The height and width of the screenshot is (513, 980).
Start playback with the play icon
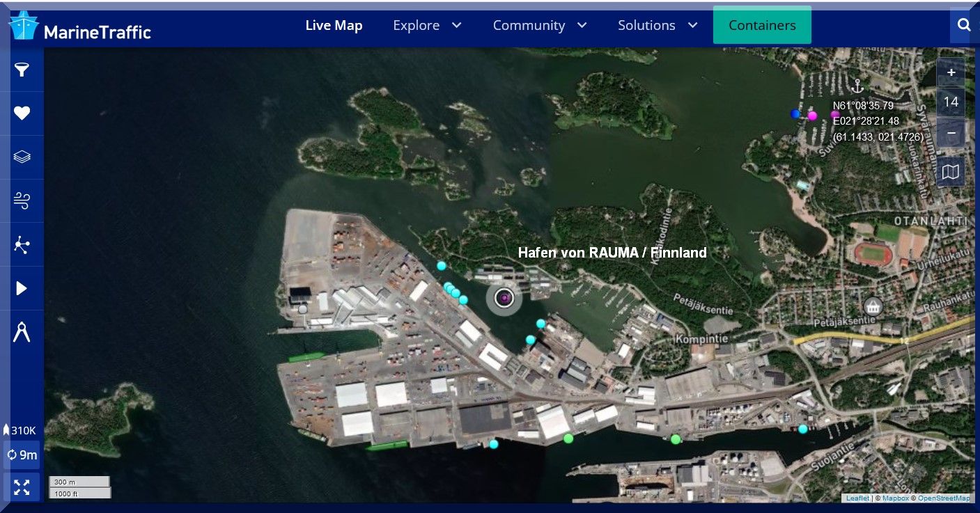pyautogui.click(x=22, y=288)
